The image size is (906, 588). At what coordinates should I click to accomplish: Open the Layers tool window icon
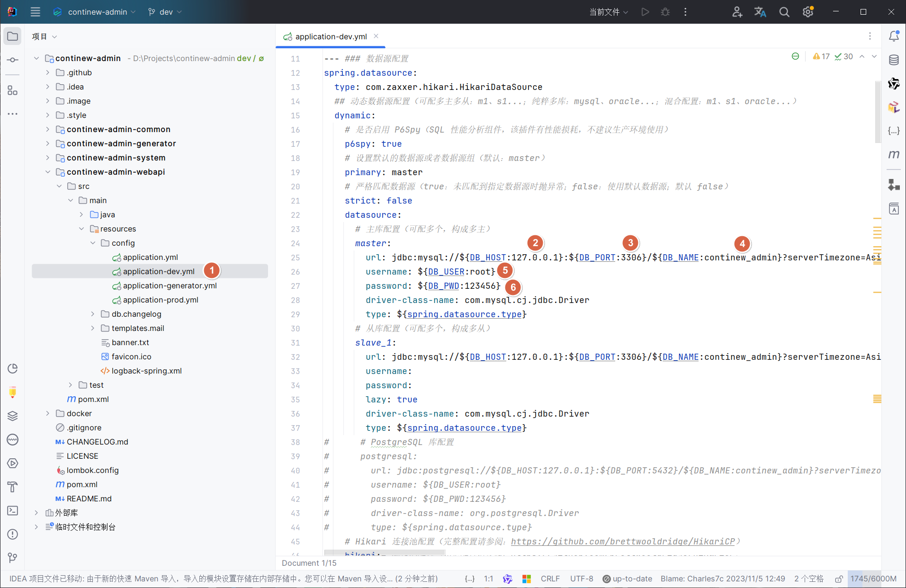pos(13,416)
